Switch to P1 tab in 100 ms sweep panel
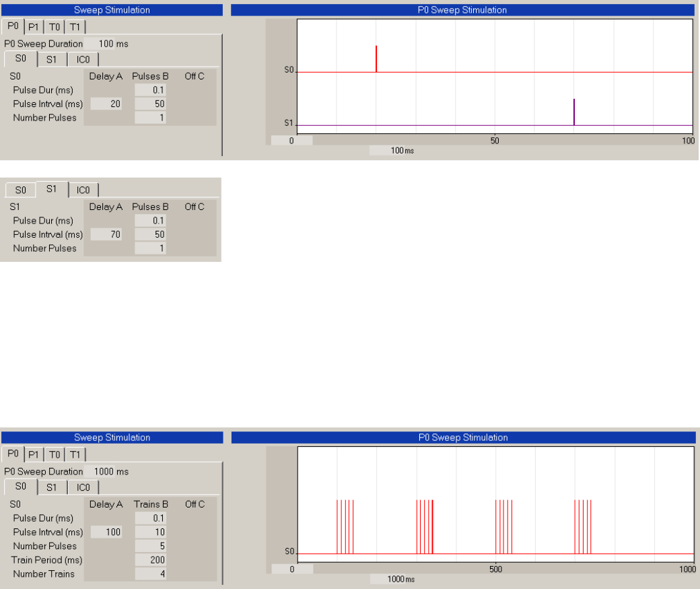This screenshot has width=700, height=589. tap(34, 27)
